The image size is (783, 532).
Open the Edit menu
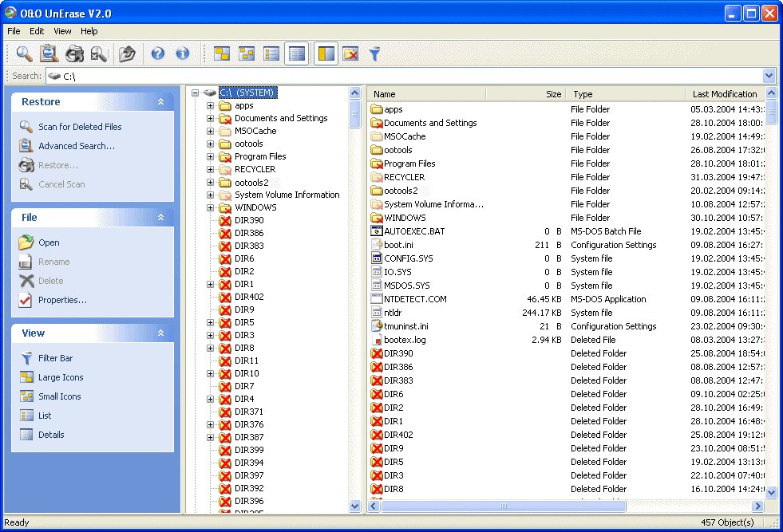[37, 31]
